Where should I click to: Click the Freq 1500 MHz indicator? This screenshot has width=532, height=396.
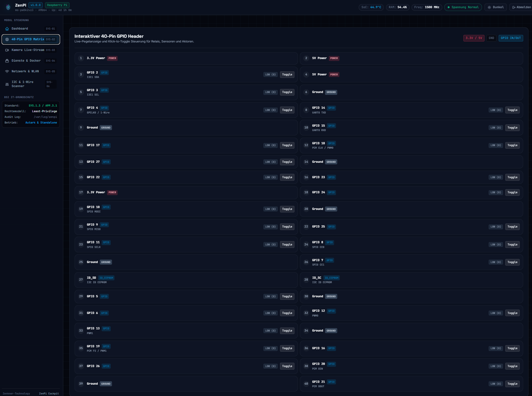tap(427, 7)
